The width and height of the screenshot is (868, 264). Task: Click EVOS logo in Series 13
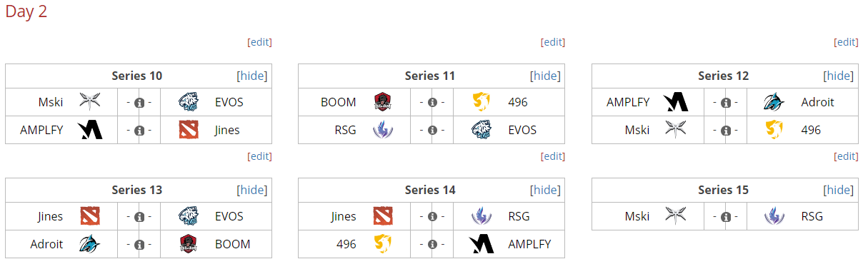pyautogui.click(x=189, y=216)
